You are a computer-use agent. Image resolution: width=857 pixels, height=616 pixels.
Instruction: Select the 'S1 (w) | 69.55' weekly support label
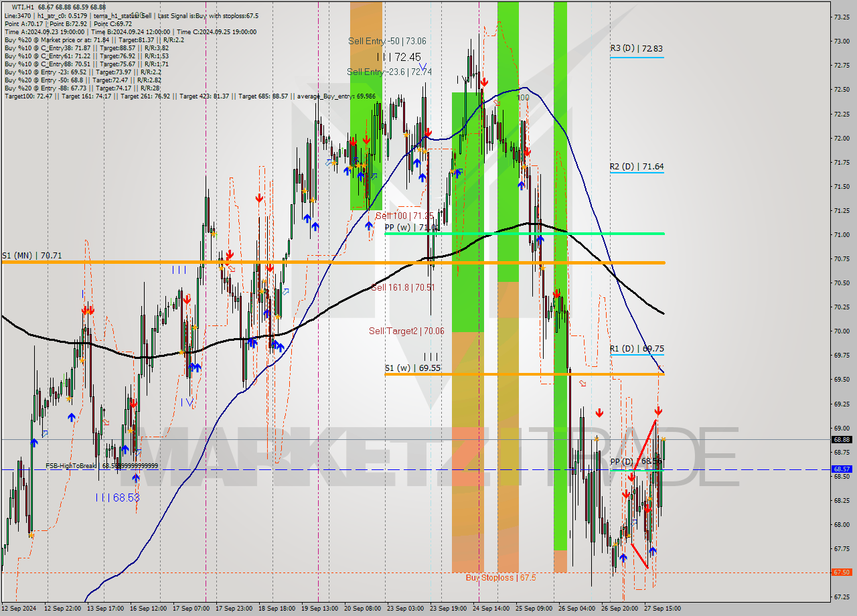[412, 368]
